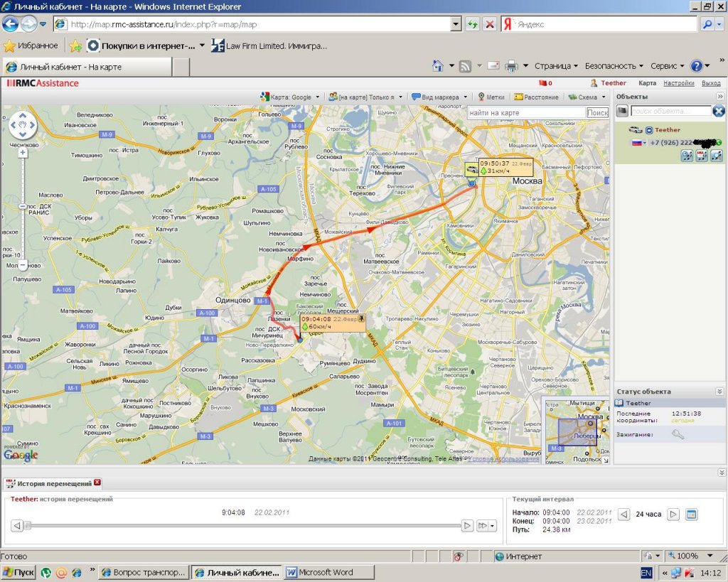This screenshot has height=582, width=728.
Task: Open the IE help question mark icon
Action: tap(696, 66)
